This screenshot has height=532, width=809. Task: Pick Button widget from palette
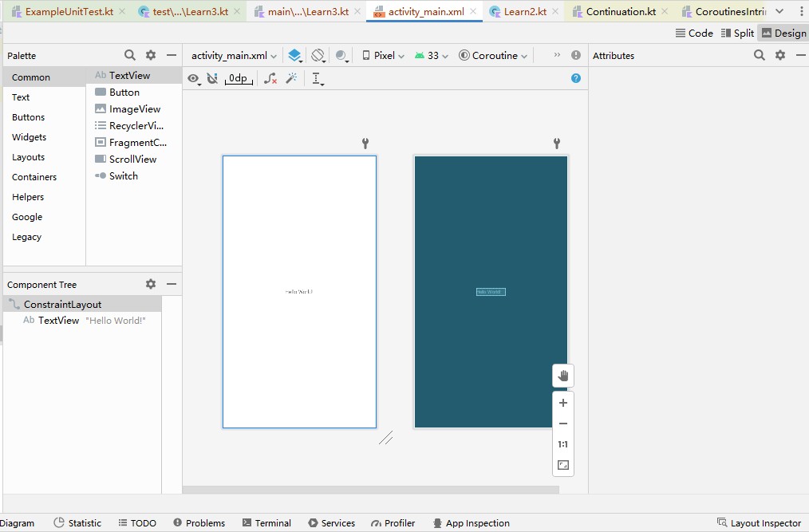point(133,93)
